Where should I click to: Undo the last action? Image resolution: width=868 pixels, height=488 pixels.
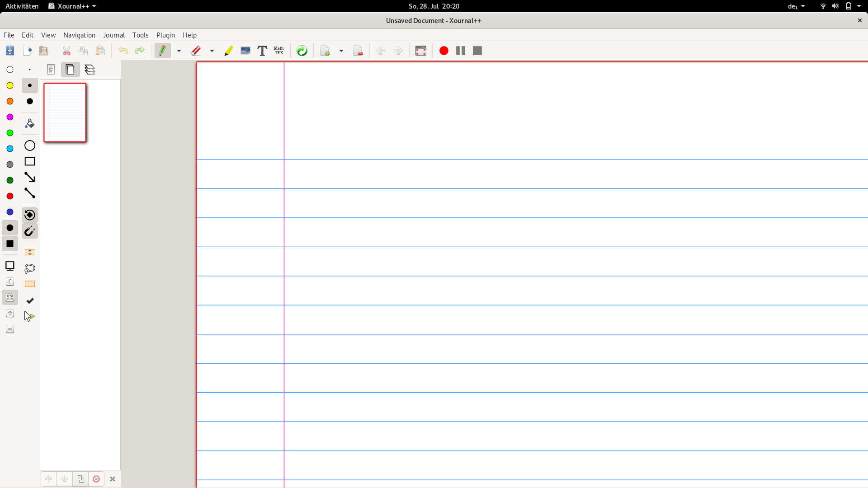click(123, 51)
